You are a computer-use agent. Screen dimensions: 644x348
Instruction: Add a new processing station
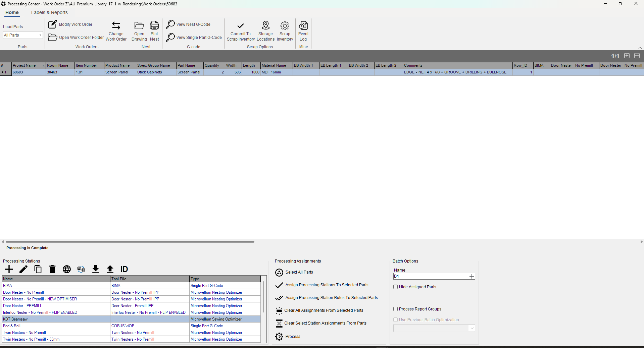coord(9,269)
